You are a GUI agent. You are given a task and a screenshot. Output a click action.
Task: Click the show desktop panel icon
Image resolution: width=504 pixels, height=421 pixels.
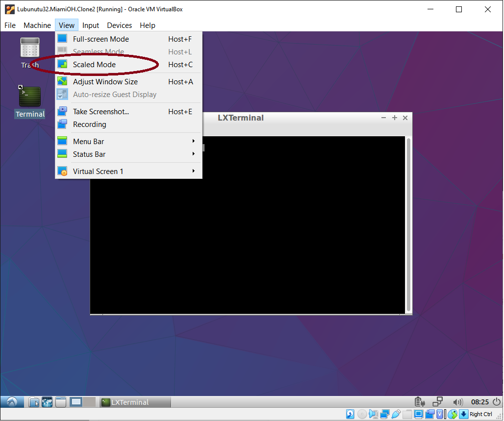(x=61, y=402)
